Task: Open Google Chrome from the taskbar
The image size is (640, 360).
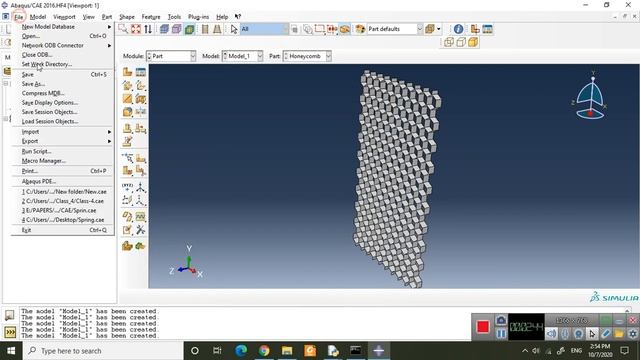Action: 264,351
